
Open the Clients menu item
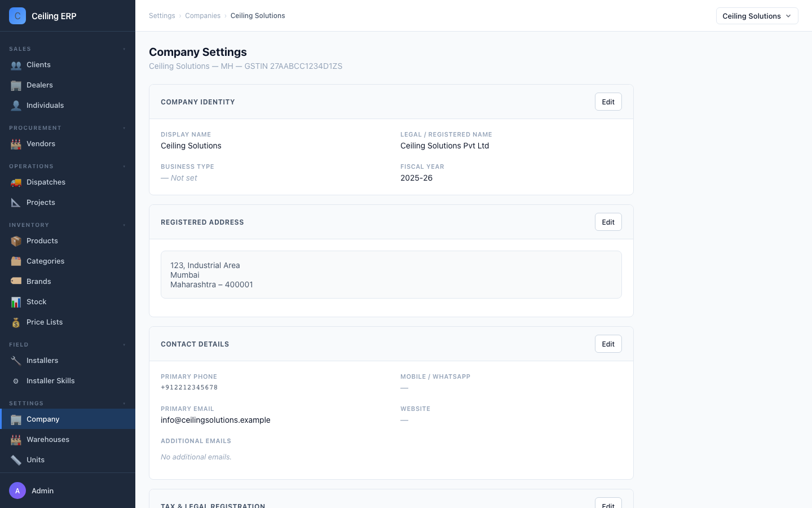point(68,65)
